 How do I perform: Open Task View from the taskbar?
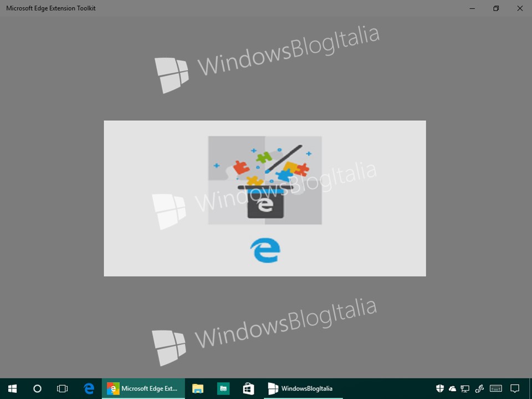62,388
